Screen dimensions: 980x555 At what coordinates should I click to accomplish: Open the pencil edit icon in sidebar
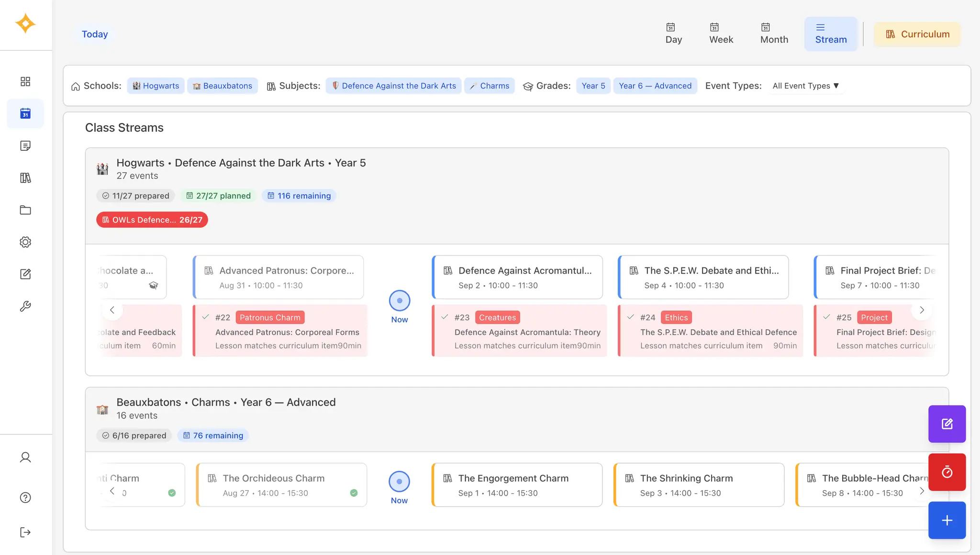(25, 274)
